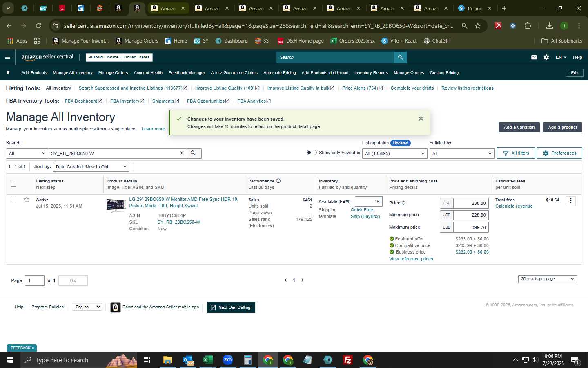The width and height of the screenshot is (588, 368).
Task: Open the FBA Dashboard link
Action: coord(83,101)
